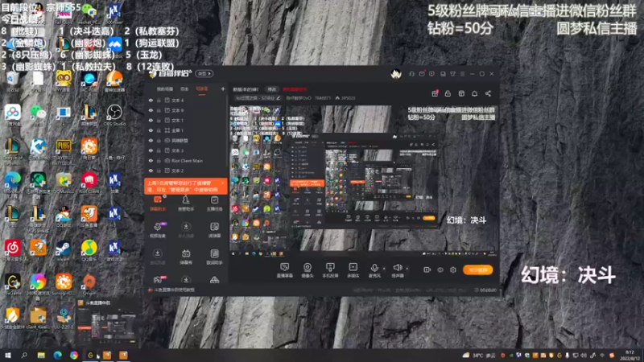644x362 pixels.
Task: Open the gift box icon
Action: [x=435, y=93]
